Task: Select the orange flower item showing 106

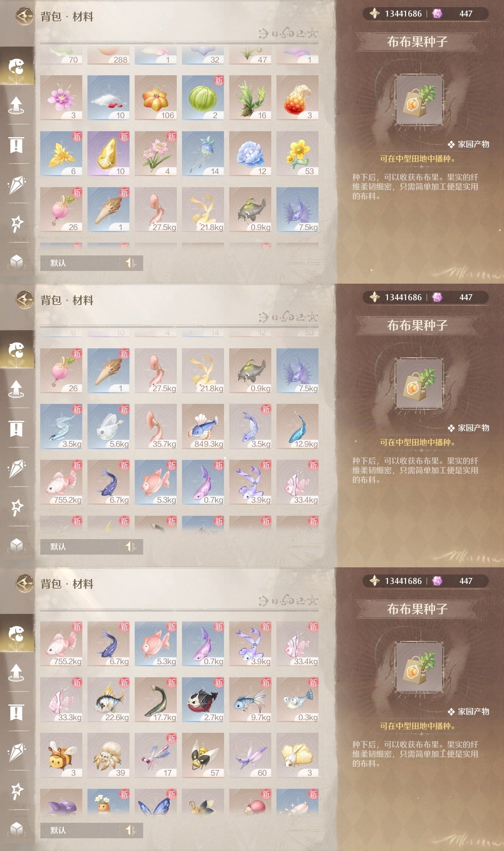Action: coord(156,98)
